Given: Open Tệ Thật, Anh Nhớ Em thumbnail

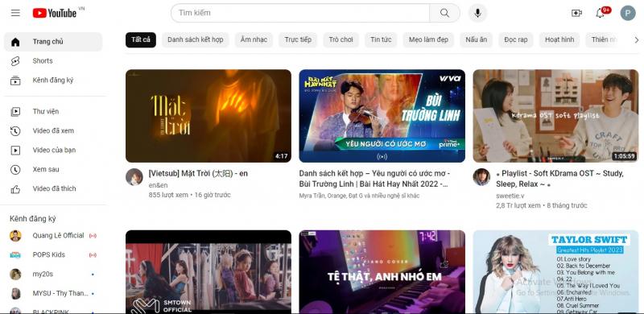Looking at the screenshot, I should pos(382,271).
